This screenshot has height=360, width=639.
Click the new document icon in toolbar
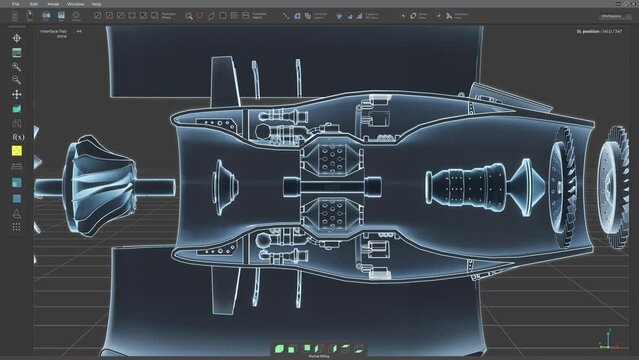[x=15, y=16]
